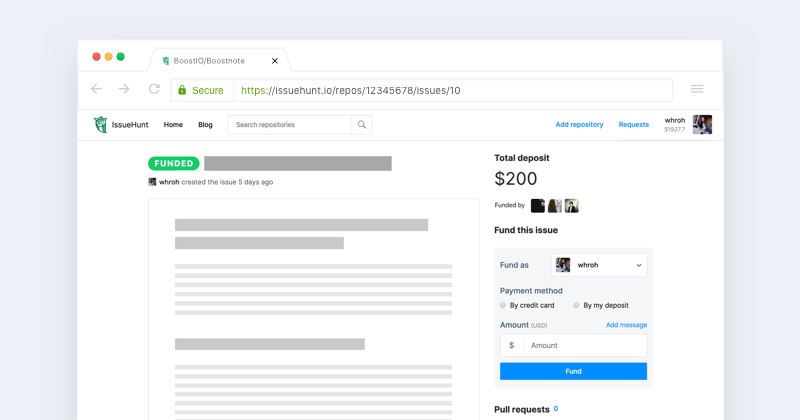The height and width of the screenshot is (420, 800).
Task: Click the Boostnote tab favicon
Action: pyautogui.click(x=165, y=61)
